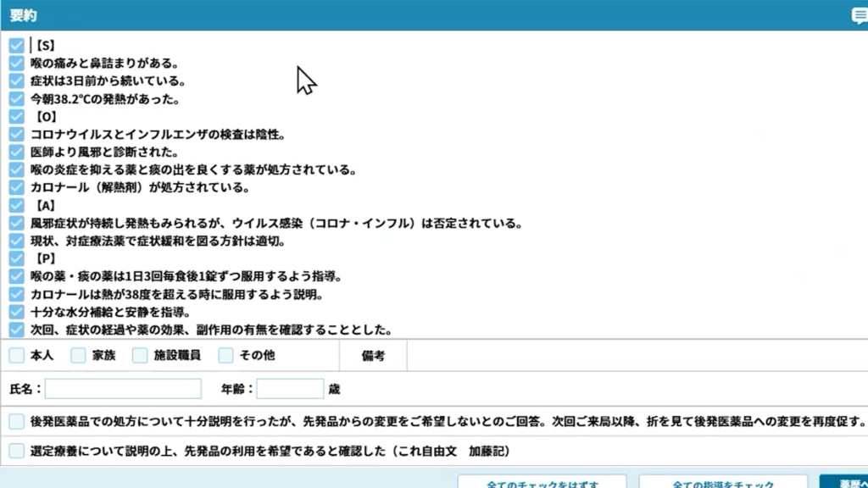Uncheck the カロナール（解熱剤）が処方 line
The image size is (868, 488).
pos(16,188)
